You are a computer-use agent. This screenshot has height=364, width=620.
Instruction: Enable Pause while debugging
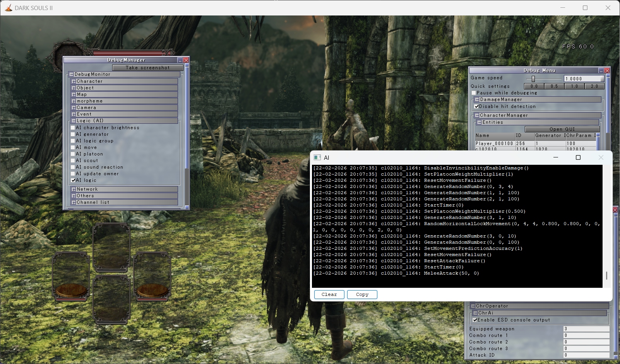(474, 93)
